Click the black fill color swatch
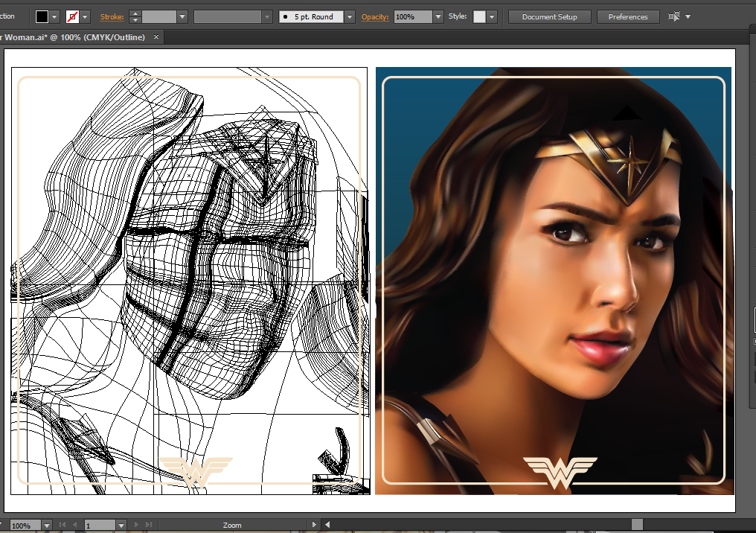This screenshot has height=533, width=756. 42,17
